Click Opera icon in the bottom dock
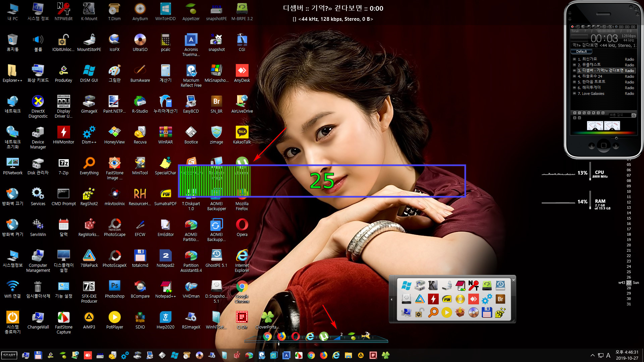The image size is (644, 362). 296,336
